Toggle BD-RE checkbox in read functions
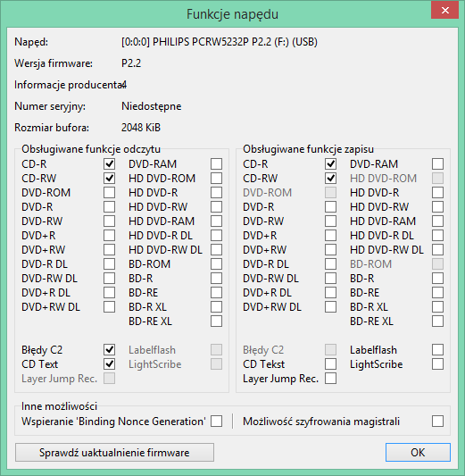Image resolution: width=465 pixels, height=476 pixels. tap(216, 292)
